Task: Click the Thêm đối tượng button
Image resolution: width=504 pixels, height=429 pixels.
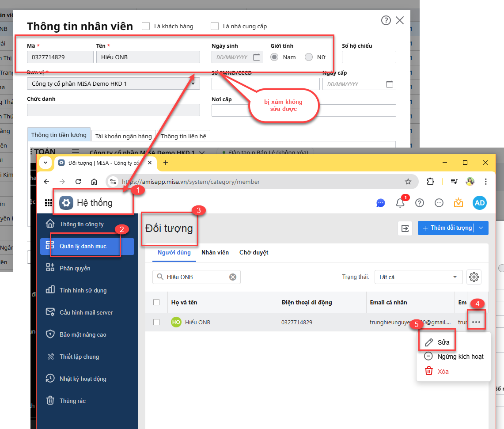Action: pos(446,228)
